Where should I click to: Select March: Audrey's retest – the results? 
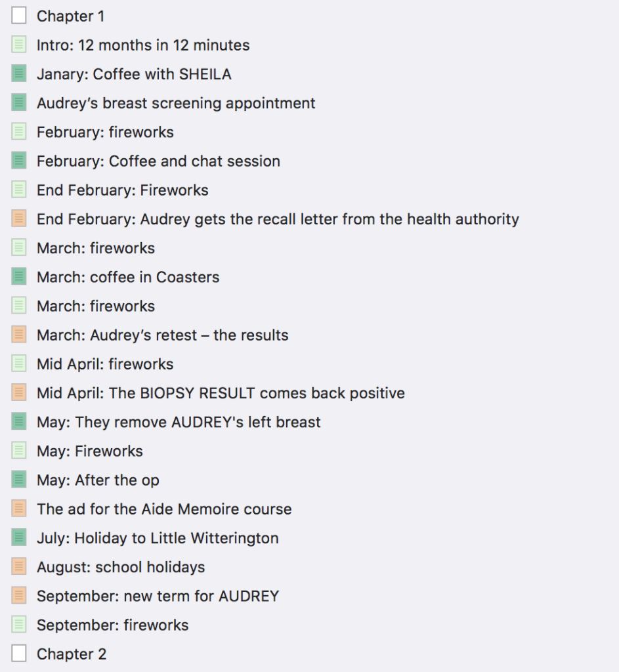(x=162, y=335)
